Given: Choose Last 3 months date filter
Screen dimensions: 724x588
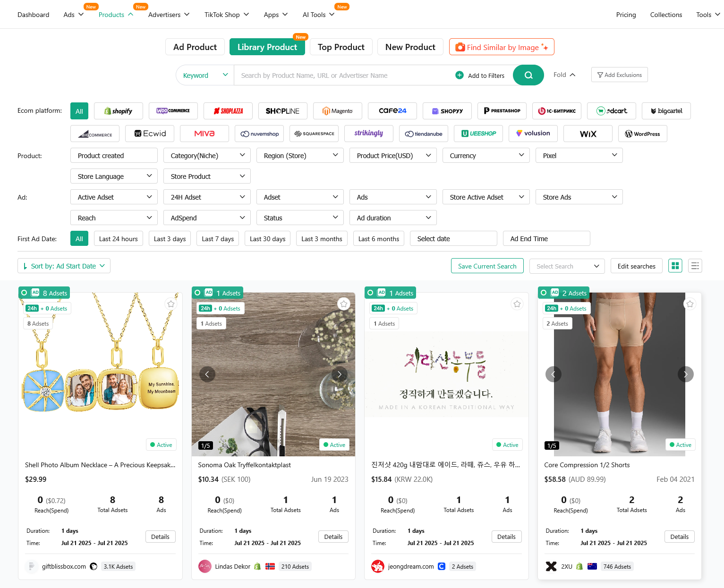Looking at the screenshot, I should tap(322, 238).
